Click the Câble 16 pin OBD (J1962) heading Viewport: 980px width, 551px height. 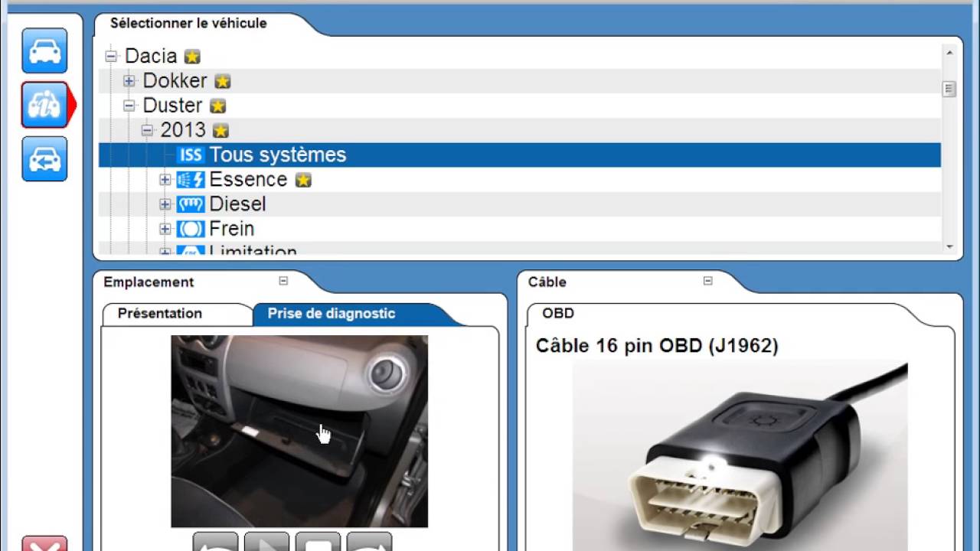coord(657,346)
